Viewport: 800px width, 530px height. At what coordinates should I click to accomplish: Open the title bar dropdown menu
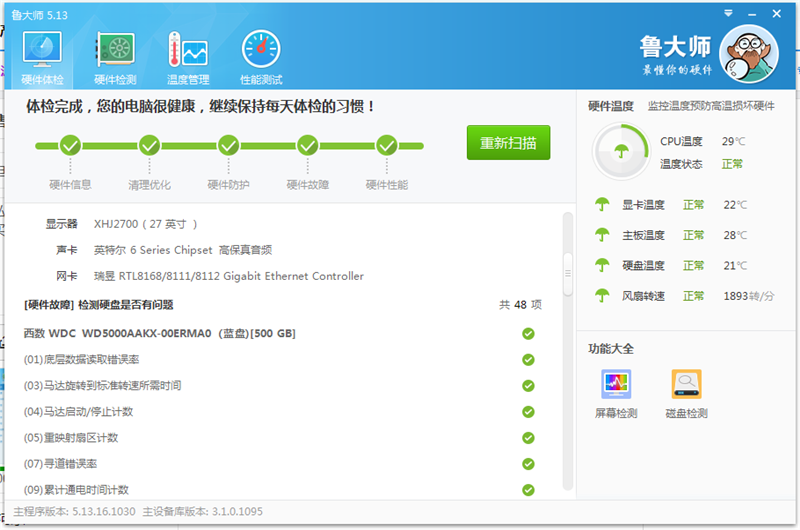(728, 13)
